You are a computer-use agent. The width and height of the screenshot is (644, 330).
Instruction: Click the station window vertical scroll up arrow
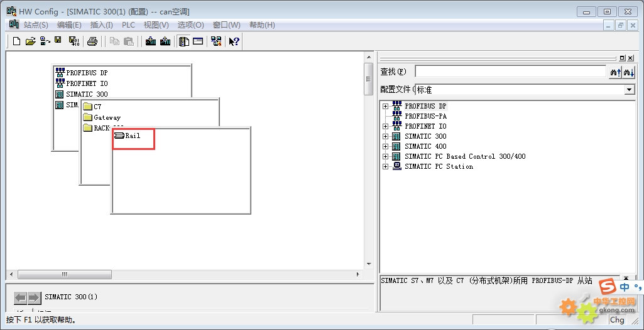tap(368, 57)
